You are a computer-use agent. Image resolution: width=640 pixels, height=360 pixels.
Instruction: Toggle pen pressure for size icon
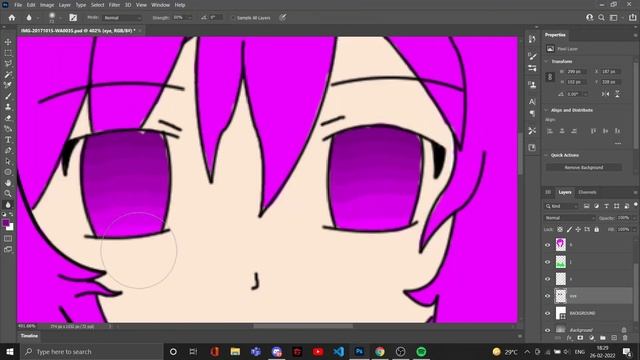tap(282, 18)
